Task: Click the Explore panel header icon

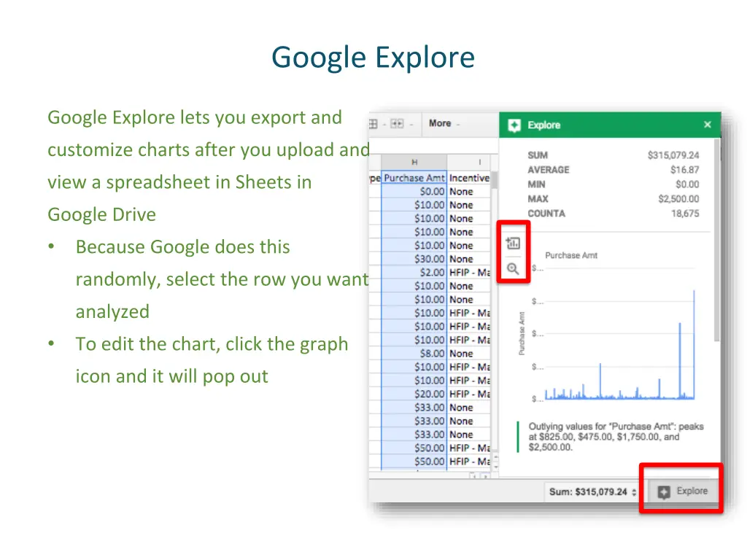Action: click(514, 125)
